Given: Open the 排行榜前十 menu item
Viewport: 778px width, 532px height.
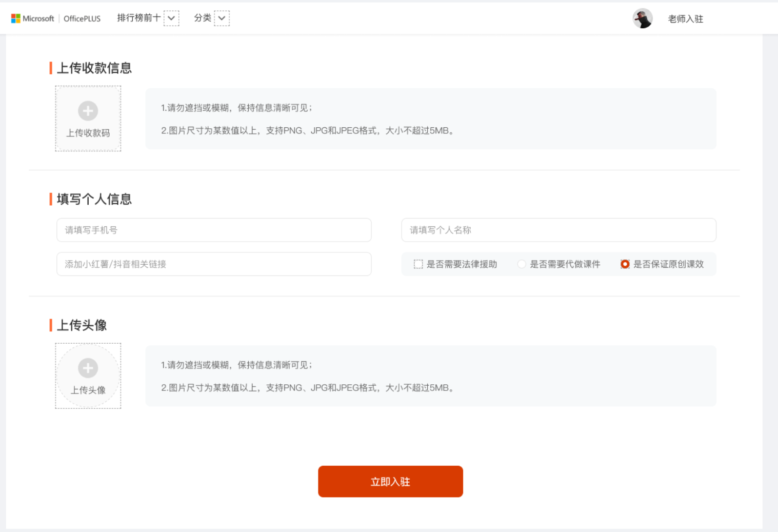Looking at the screenshot, I should (138, 18).
